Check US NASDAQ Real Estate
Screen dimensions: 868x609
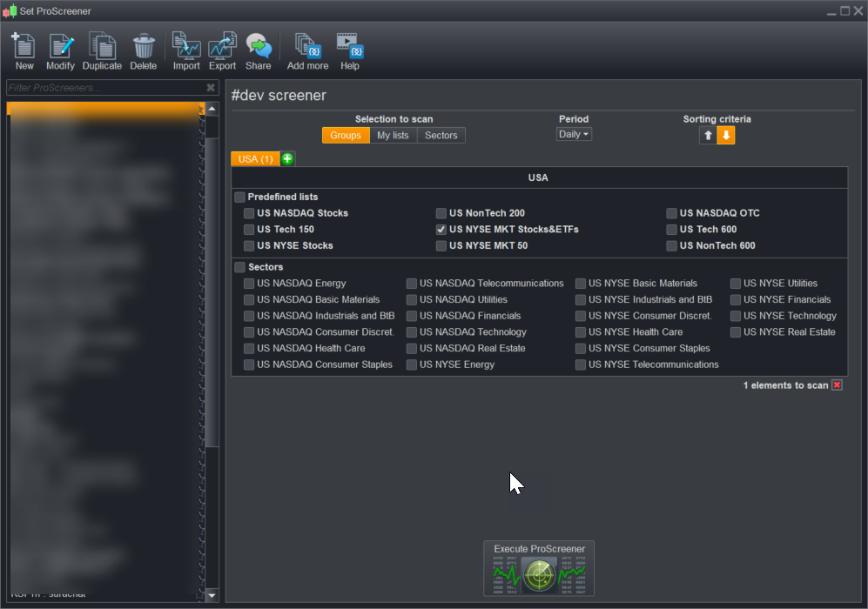point(411,349)
